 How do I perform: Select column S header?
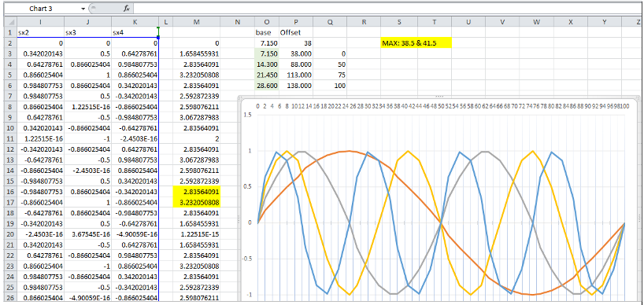pos(399,22)
